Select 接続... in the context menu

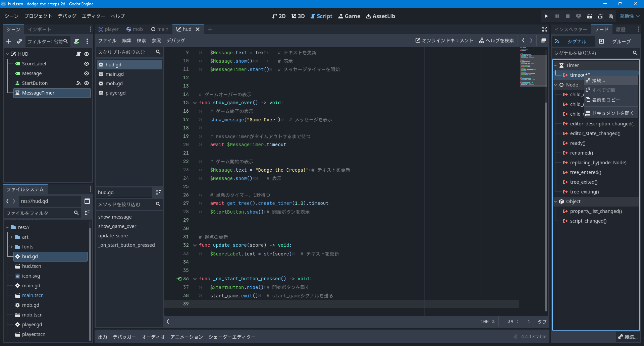tap(611, 80)
